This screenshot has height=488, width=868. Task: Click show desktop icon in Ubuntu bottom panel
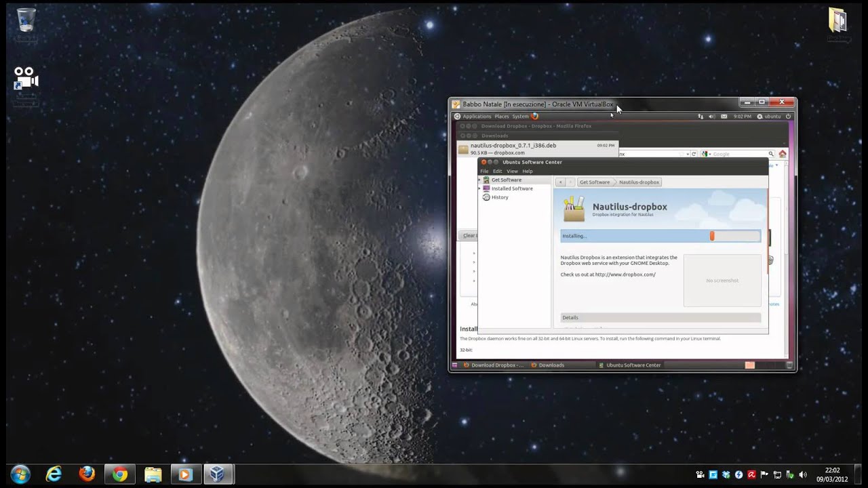point(455,365)
